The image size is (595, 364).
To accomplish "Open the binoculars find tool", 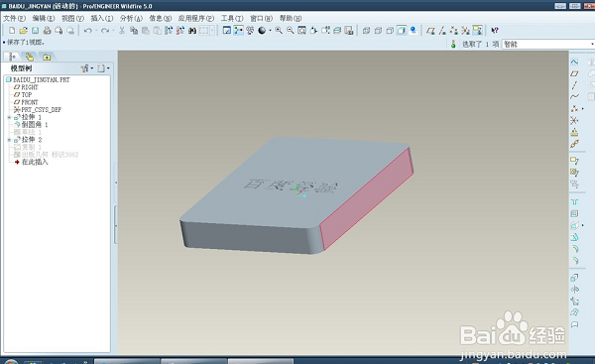I will pyautogui.click(x=192, y=31).
